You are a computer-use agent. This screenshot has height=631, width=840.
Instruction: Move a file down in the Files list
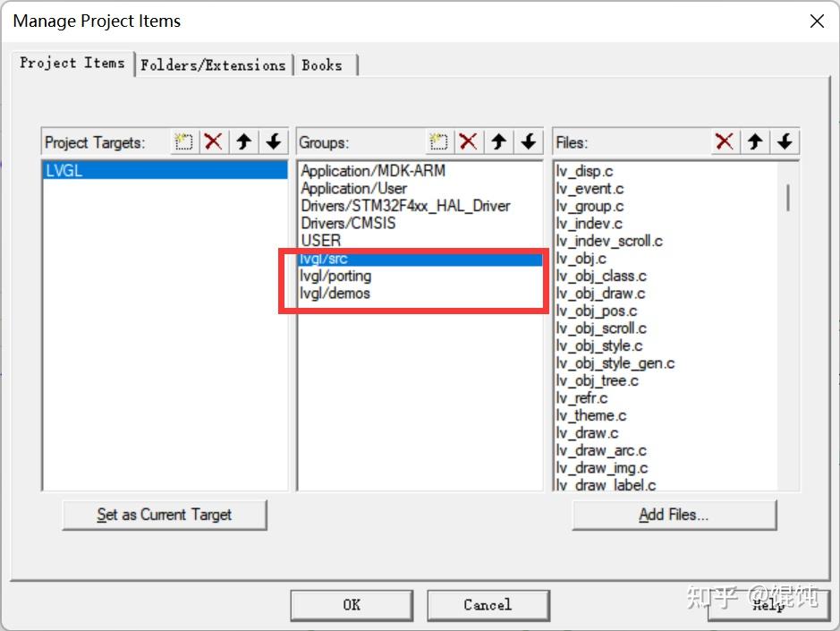(x=785, y=141)
